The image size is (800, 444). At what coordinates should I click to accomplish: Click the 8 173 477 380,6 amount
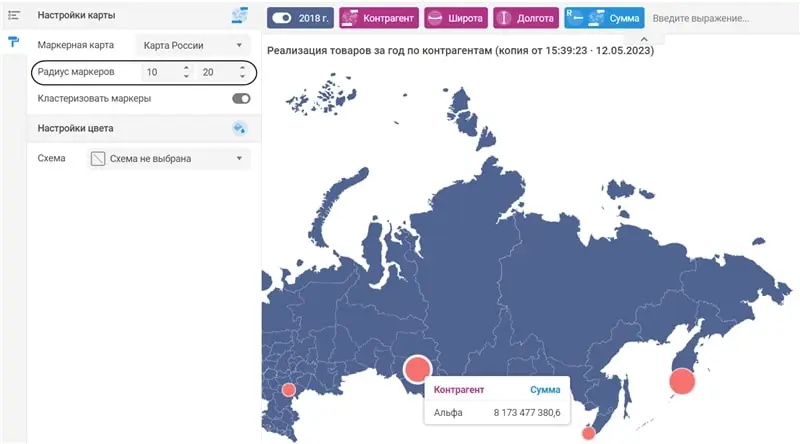[527, 413]
